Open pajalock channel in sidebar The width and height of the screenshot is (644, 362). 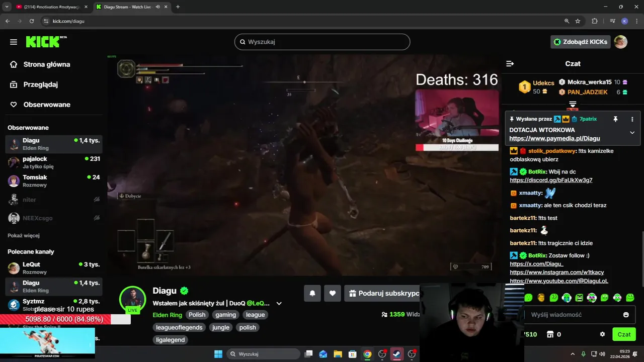(54, 162)
